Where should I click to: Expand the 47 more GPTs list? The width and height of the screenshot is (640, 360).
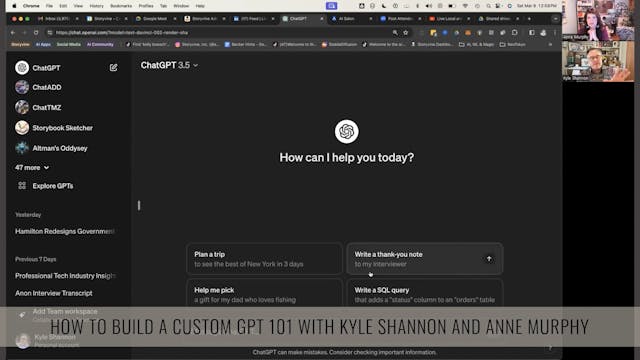pyautogui.click(x=32, y=168)
